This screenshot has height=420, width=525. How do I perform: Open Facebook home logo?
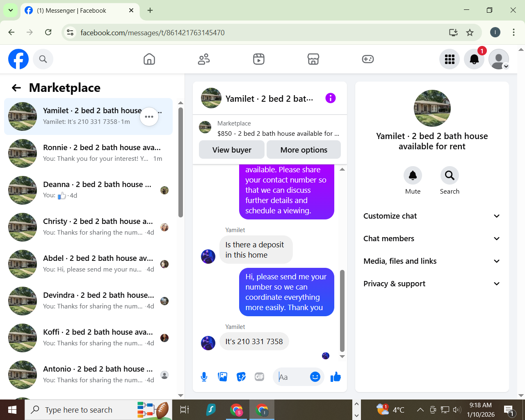[18, 59]
